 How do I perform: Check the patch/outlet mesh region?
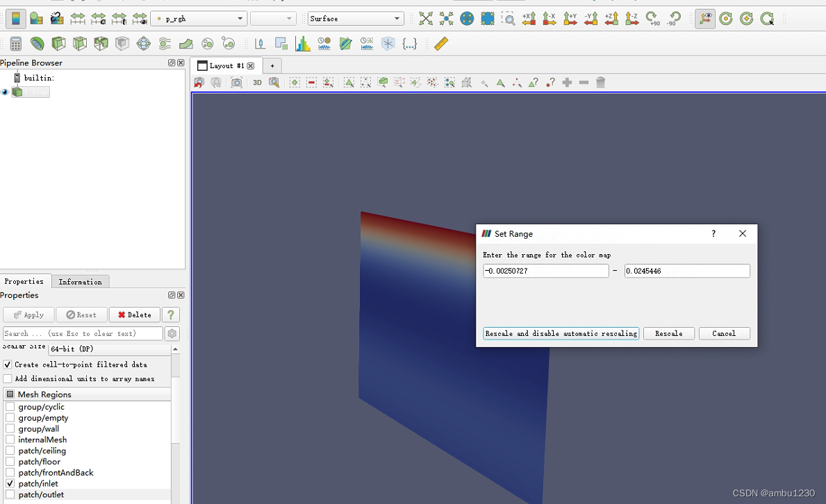(10, 494)
